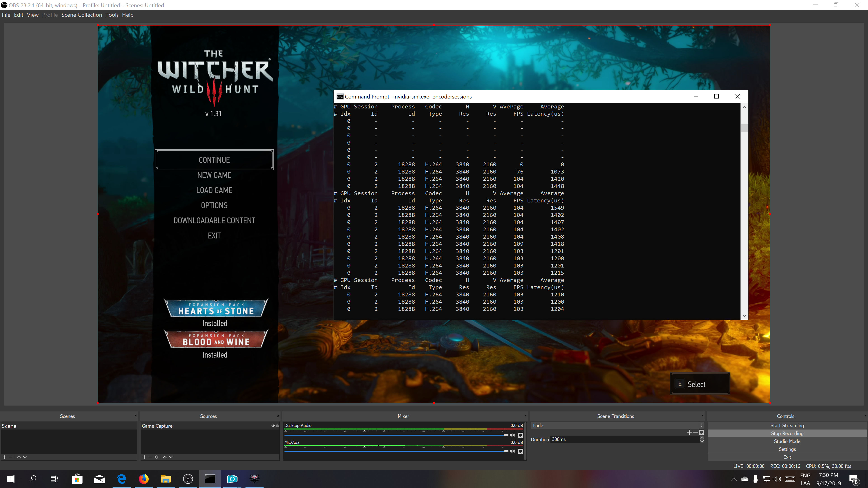The image size is (868, 488).
Task: Open transition properties gear icon
Action: 702,432
